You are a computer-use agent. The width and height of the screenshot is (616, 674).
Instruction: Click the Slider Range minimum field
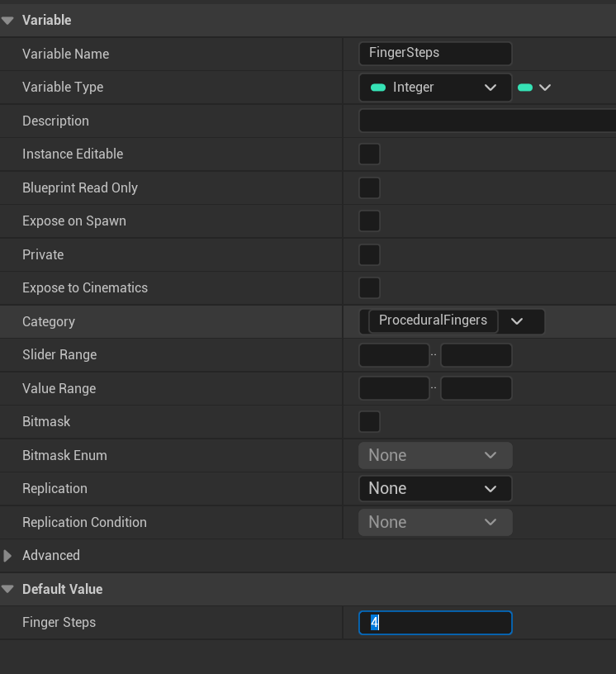click(x=394, y=355)
